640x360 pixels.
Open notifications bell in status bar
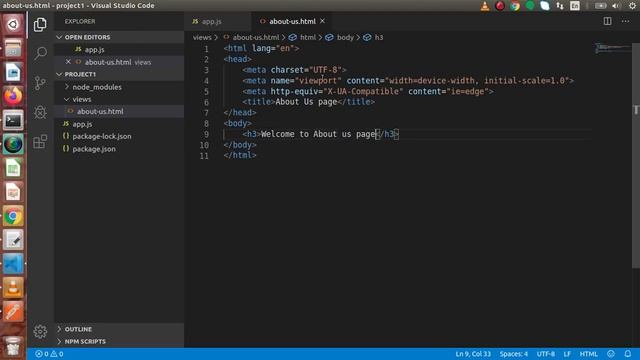pos(628,354)
